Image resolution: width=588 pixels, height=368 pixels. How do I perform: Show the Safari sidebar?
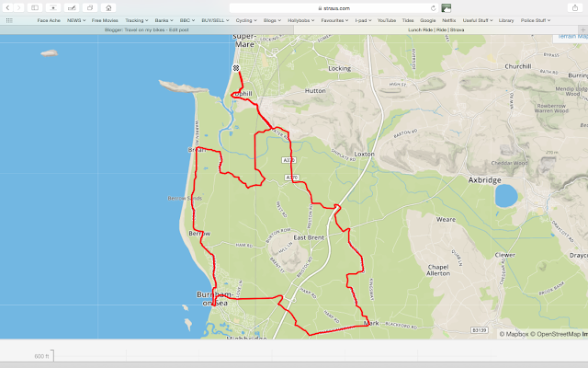35,8
